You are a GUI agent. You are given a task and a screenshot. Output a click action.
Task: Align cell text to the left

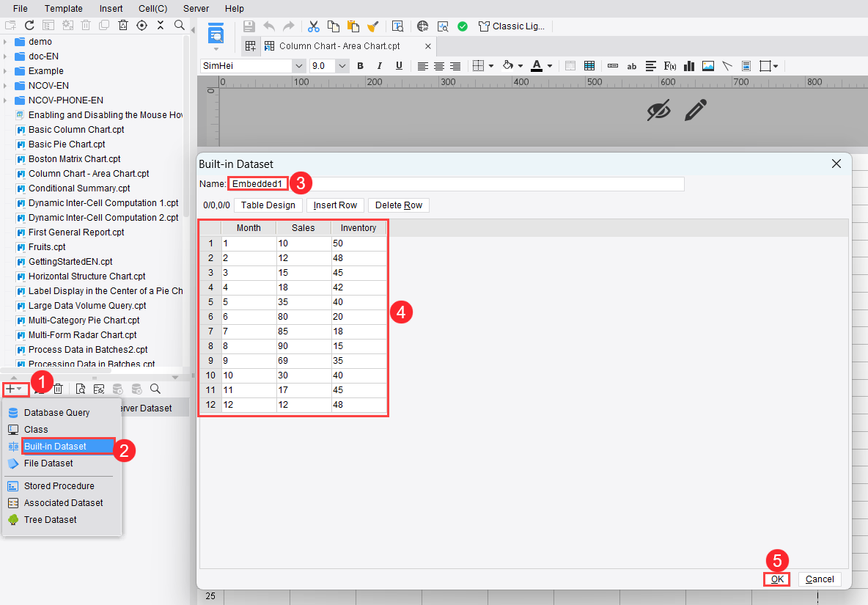[422, 66]
